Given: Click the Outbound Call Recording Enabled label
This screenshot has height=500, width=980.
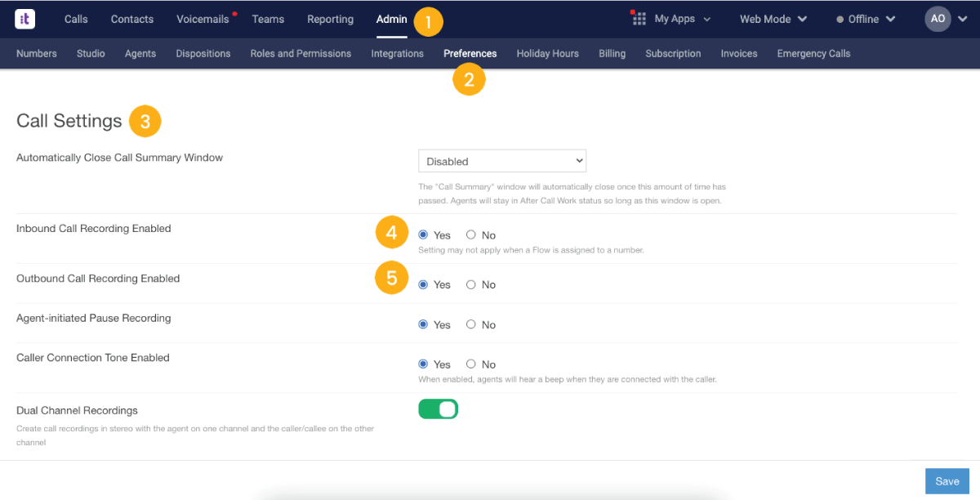Looking at the screenshot, I should [98, 279].
